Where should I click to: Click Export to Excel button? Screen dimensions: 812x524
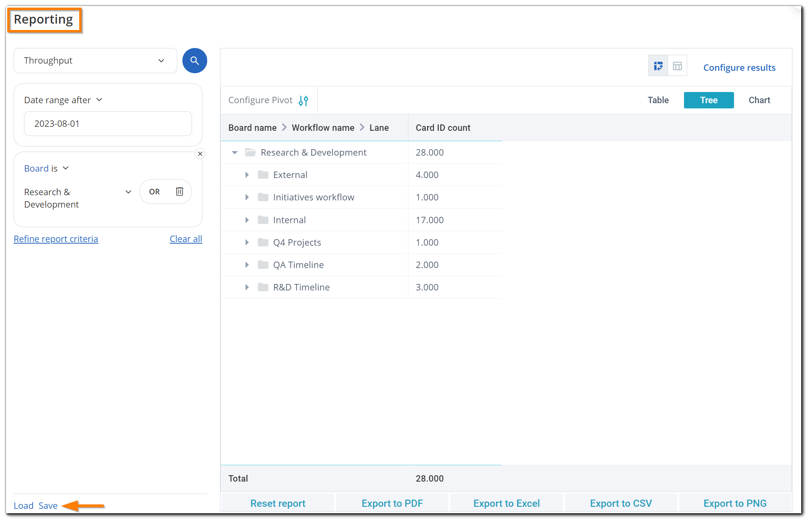click(x=506, y=503)
